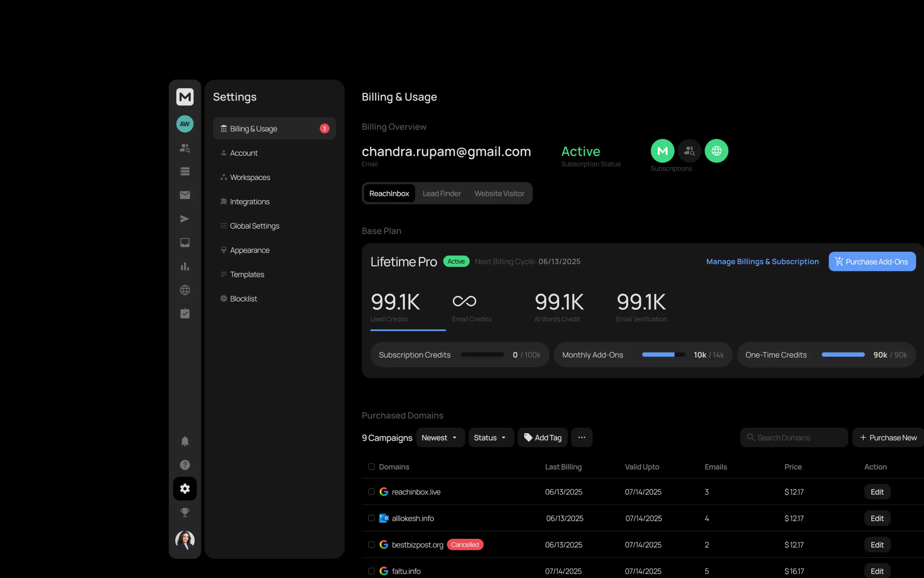This screenshot has height=578, width=924.
Task: Open the help question mark icon
Action: click(x=185, y=465)
